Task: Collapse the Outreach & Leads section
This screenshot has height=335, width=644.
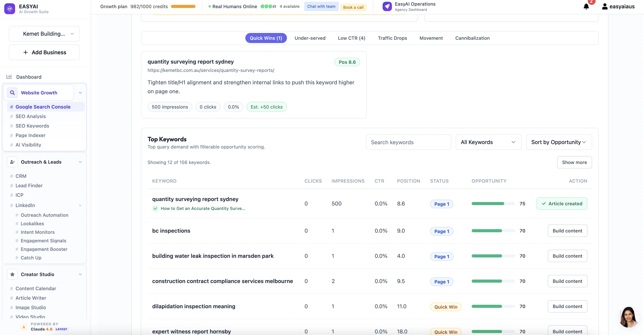Action: (80, 162)
